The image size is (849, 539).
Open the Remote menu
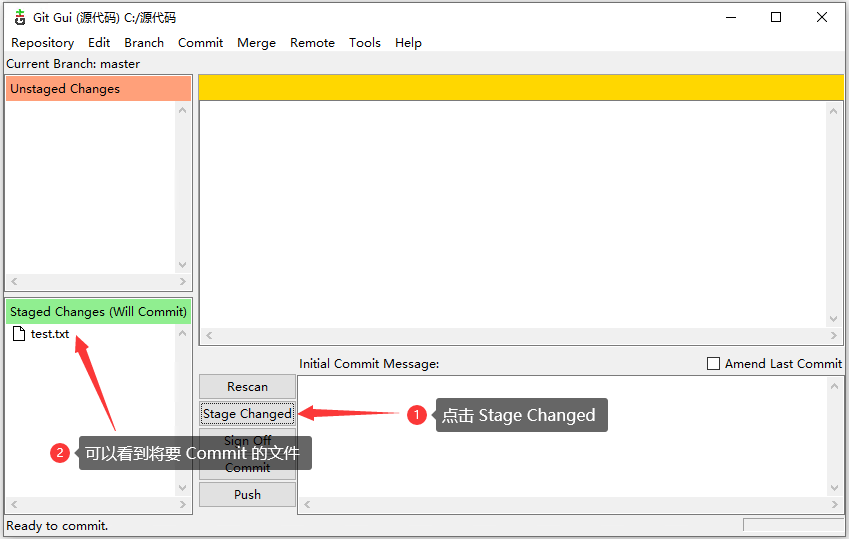click(312, 43)
